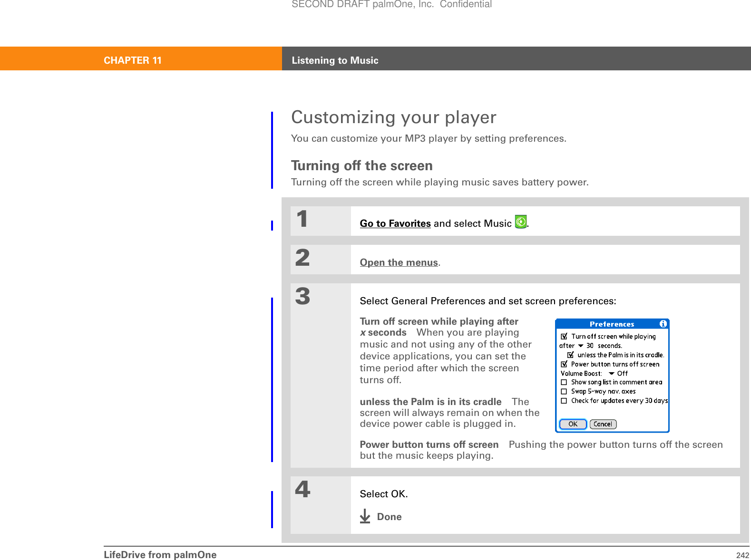This screenshot has width=751, height=560.
Task: Click the Done down-arrow icon
Action: point(365,516)
